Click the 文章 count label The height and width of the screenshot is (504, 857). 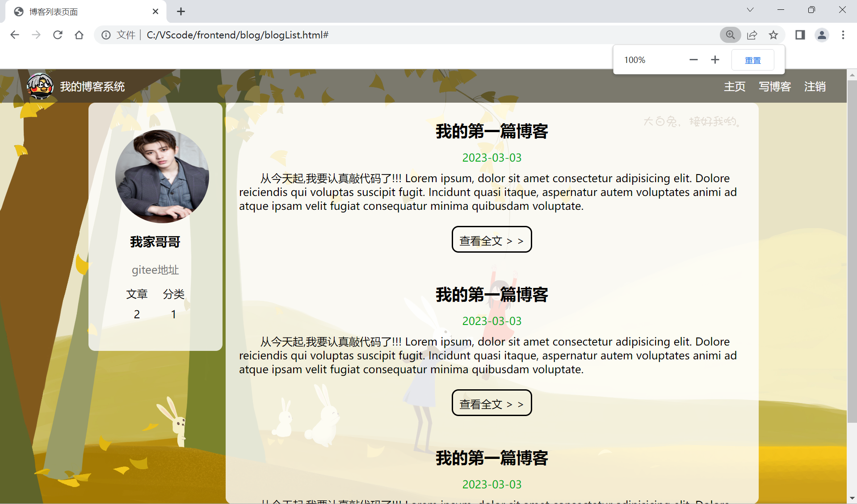(x=137, y=294)
